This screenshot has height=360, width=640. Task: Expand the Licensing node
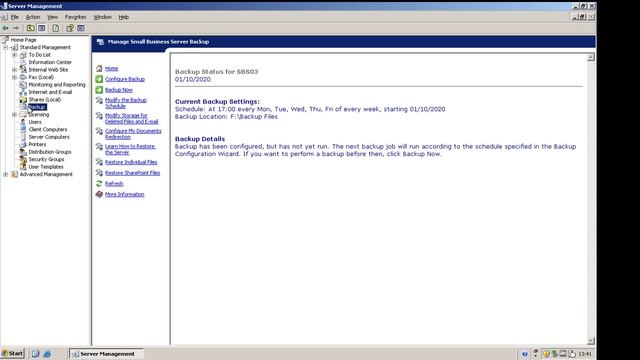[14, 115]
